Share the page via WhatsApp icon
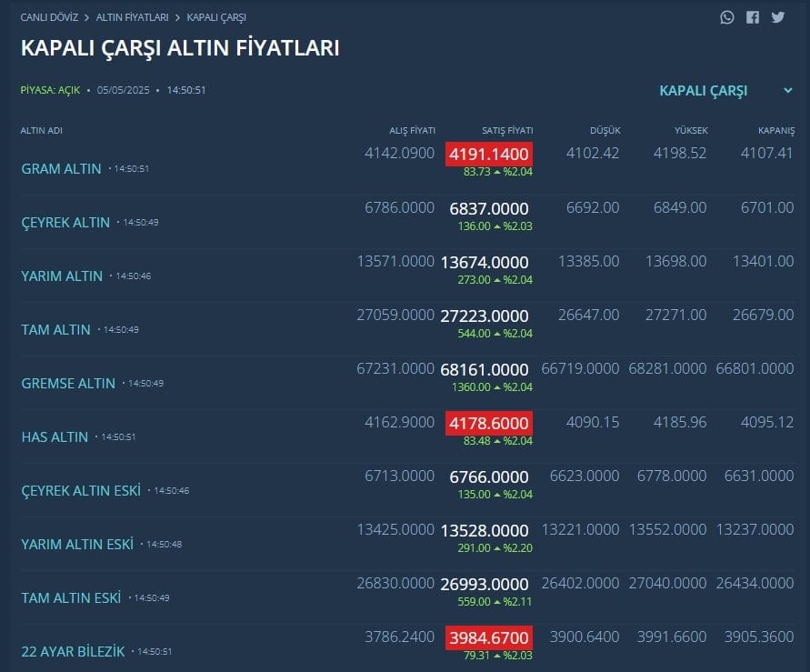Screen dimensions: 810x672 click(727, 17)
